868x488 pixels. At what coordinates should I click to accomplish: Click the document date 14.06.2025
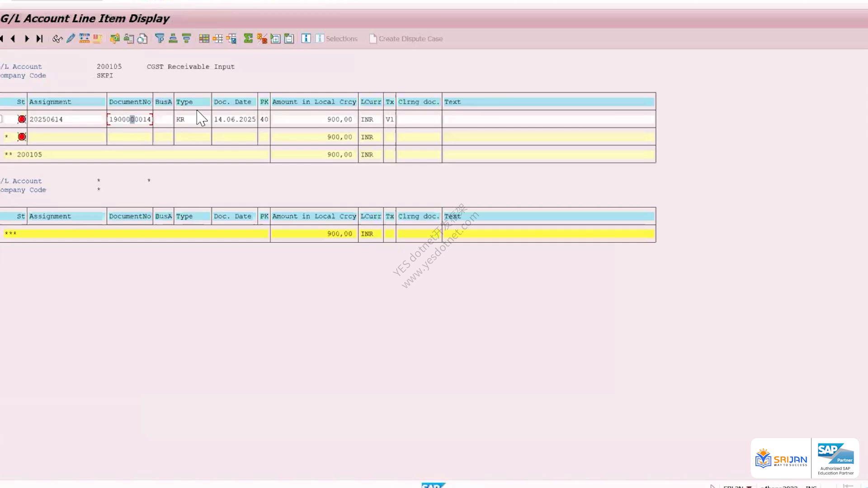pyautogui.click(x=235, y=120)
